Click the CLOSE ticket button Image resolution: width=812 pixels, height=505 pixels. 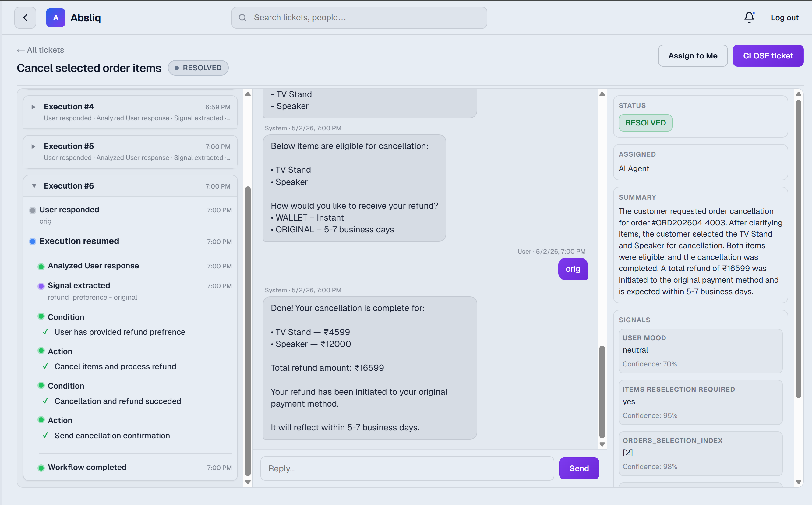click(768, 56)
